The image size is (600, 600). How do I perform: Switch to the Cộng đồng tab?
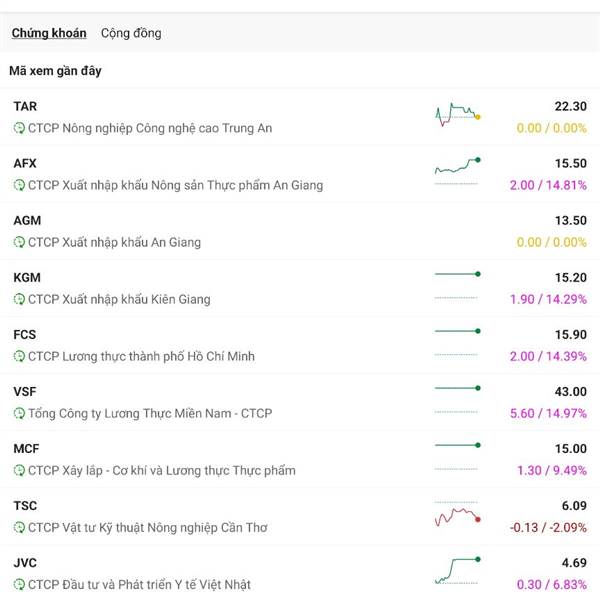(x=131, y=33)
